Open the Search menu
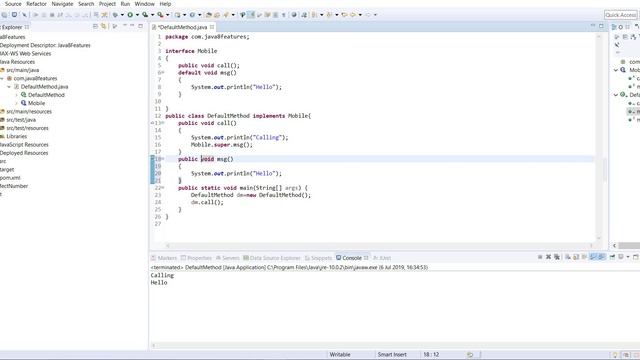This screenshot has width=640, height=360. (x=86, y=4)
